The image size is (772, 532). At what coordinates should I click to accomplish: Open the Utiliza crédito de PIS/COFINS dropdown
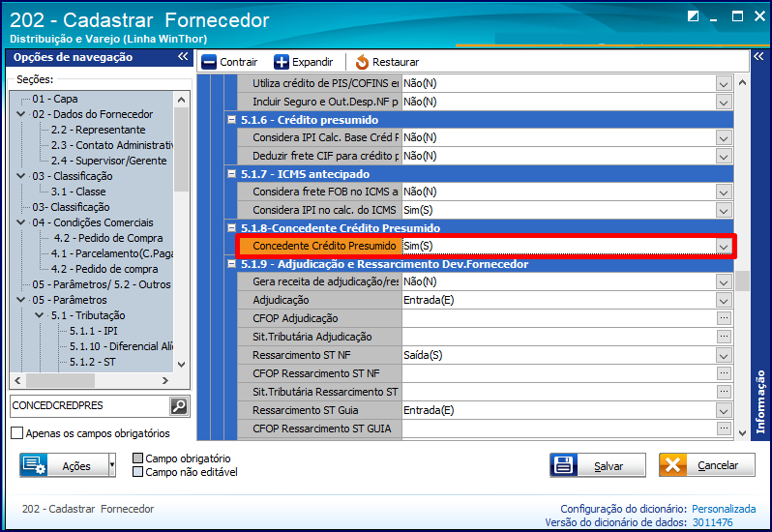coord(724,84)
